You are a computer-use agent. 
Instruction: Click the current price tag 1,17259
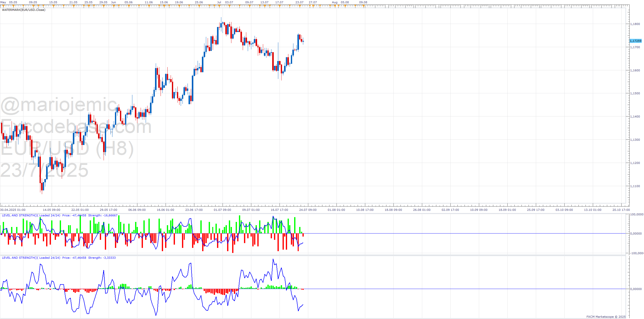point(635,41)
